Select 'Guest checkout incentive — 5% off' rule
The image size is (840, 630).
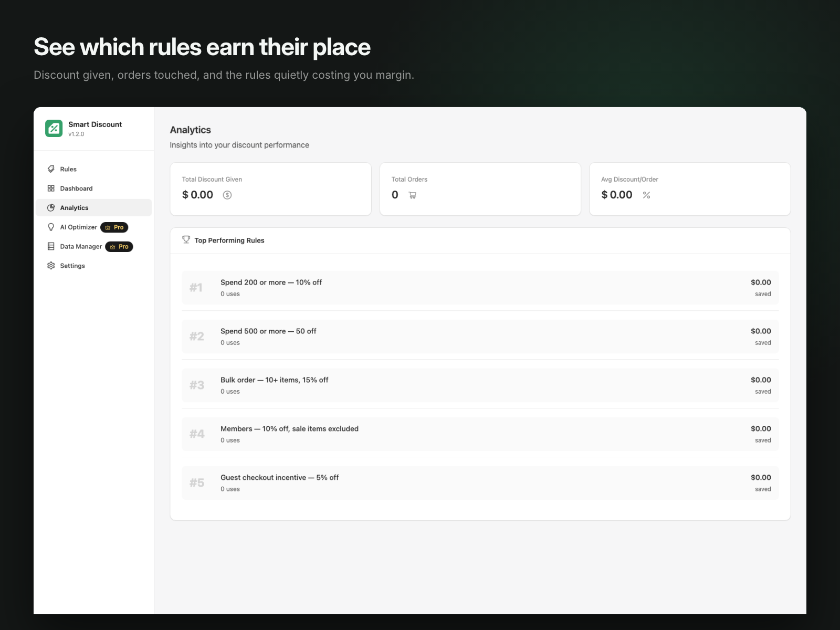[480, 483]
